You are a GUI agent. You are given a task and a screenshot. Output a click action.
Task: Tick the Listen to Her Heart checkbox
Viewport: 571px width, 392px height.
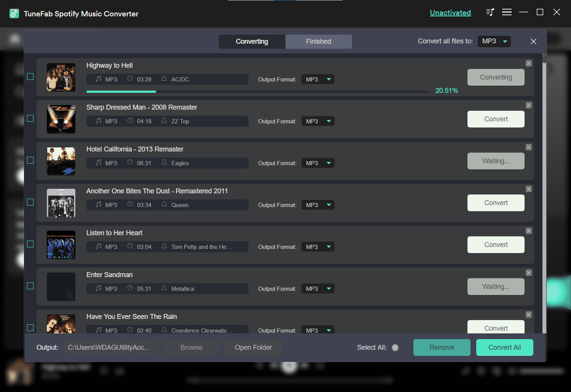tap(30, 244)
